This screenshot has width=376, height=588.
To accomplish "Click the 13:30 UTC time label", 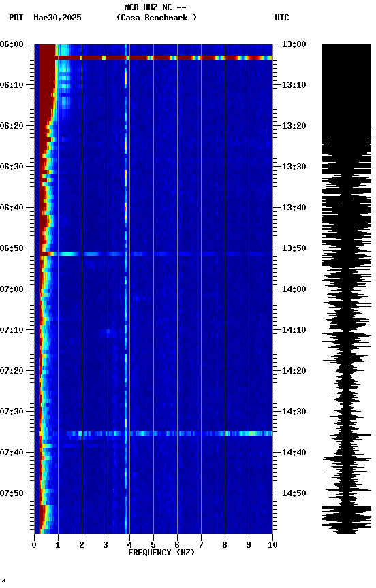I will tap(294, 167).
